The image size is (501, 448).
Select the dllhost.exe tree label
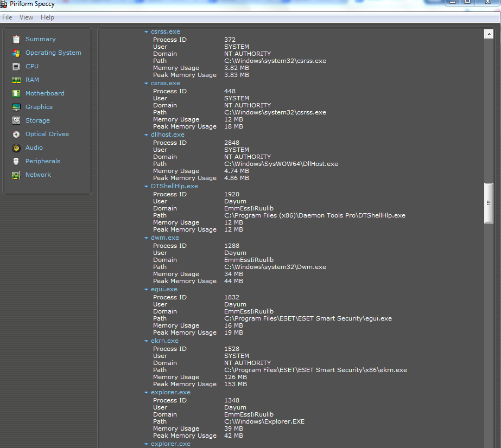168,135
